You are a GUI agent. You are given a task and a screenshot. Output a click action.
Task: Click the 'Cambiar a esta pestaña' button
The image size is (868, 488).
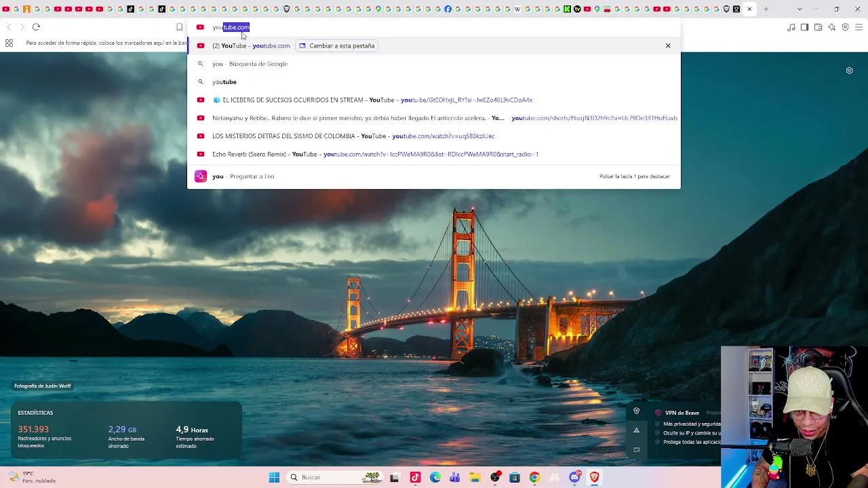336,46
